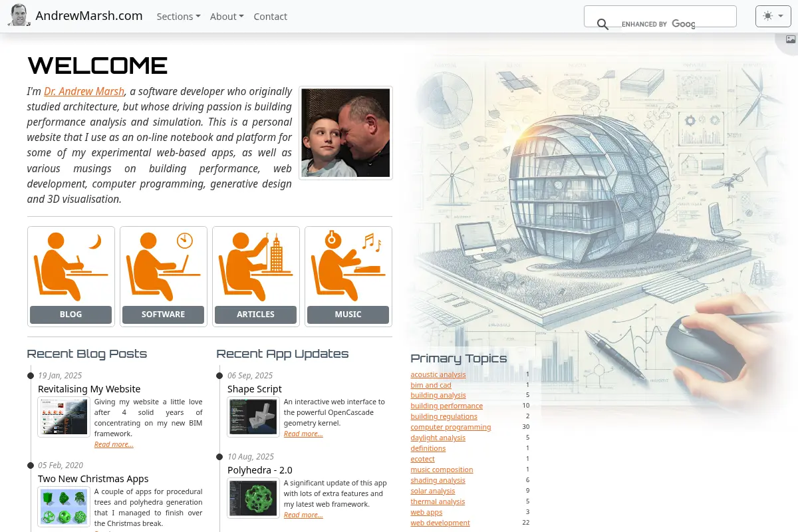Select the thermal analysis topic

point(438,501)
